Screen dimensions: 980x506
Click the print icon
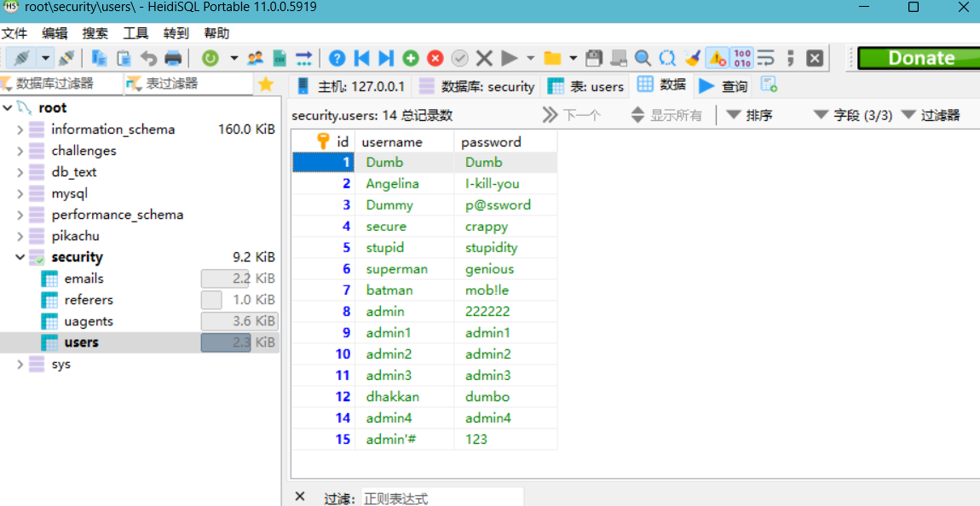coord(172,59)
